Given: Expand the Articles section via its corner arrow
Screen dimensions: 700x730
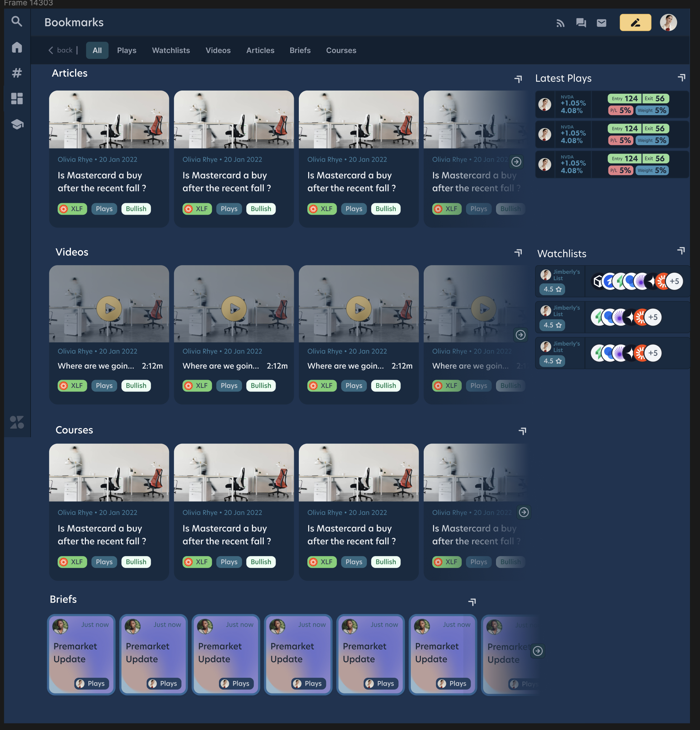Looking at the screenshot, I should tap(518, 79).
